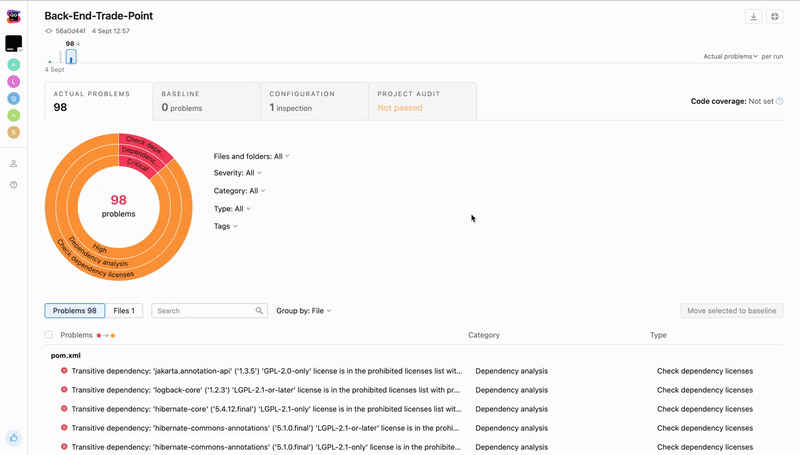Download the report using the download icon
Viewport: 800px width, 455px height.
point(754,17)
